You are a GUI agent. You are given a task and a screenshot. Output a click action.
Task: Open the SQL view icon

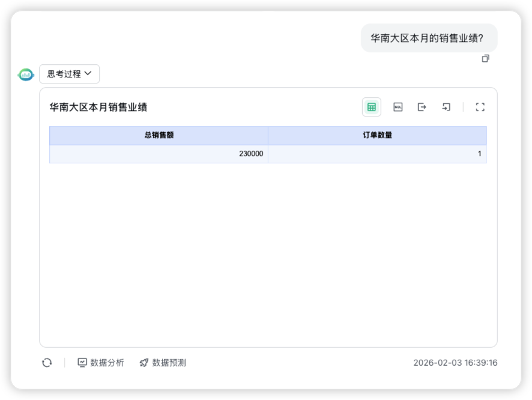click(397, 107)
